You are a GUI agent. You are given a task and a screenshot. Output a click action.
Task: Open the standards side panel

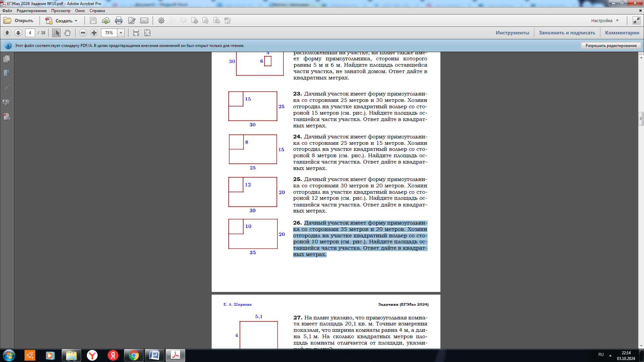point(6,117)
